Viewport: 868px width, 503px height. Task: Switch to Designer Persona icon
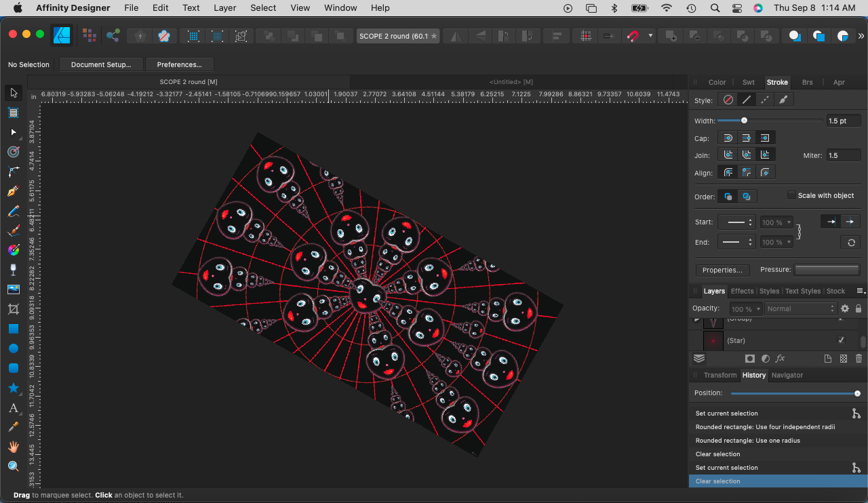63,35
